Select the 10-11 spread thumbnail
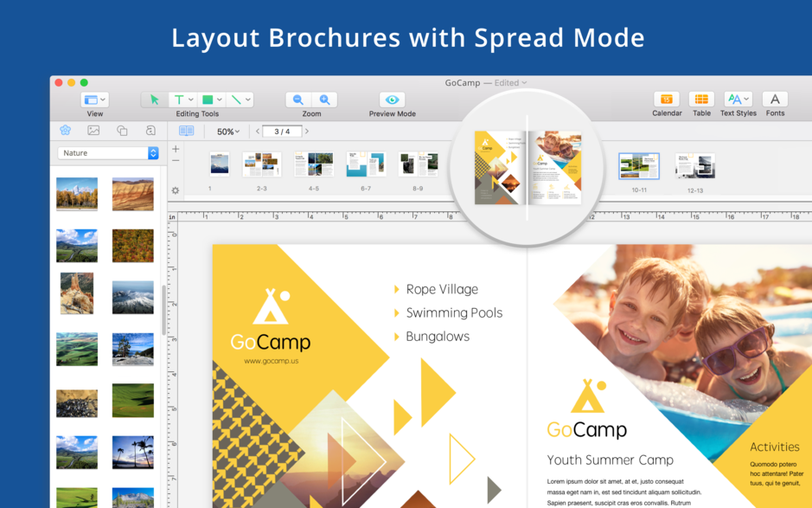The width and height of the screenshot is (812, 508). (639, 164)
